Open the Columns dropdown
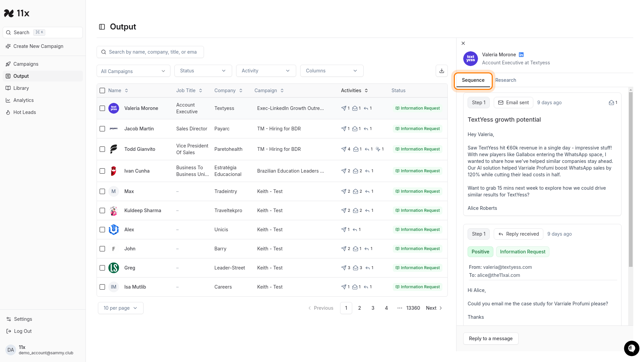This screenshot has width=644, height=362. (332, 71)
